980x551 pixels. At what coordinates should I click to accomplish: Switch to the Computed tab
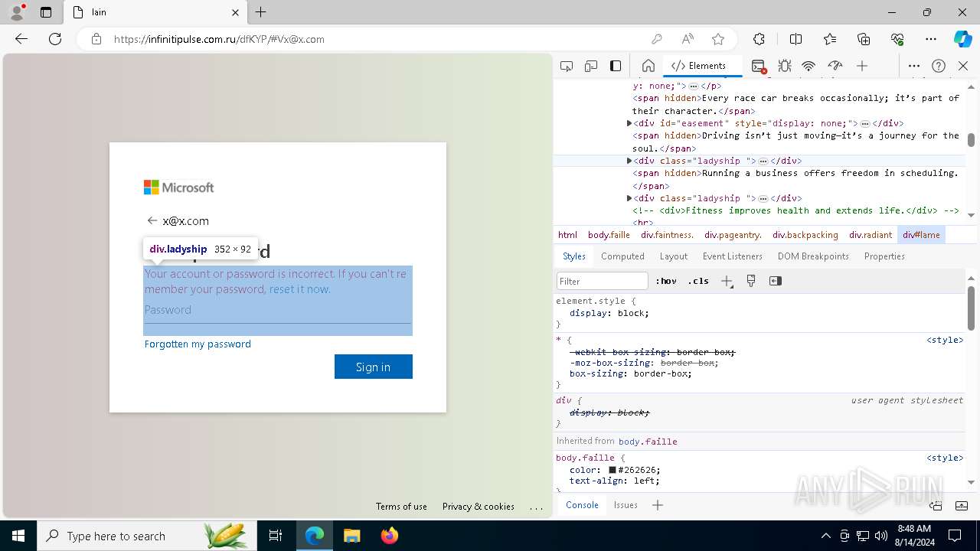click(x=622, y=256)
